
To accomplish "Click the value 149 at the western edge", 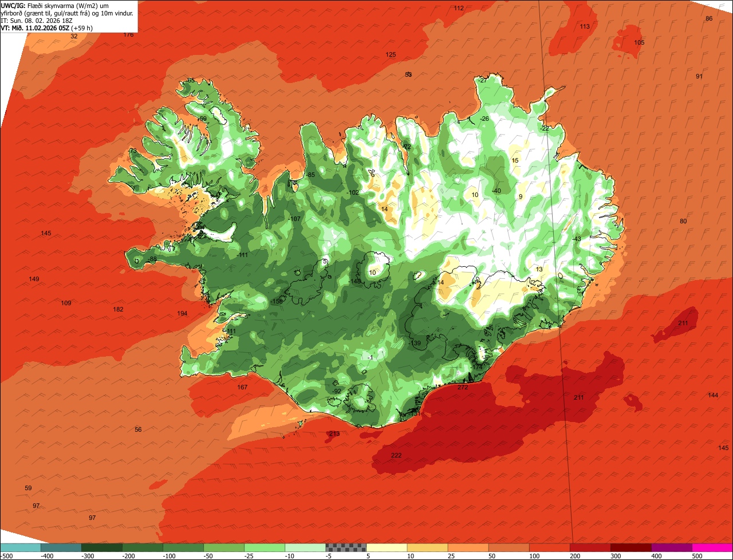I will coord(34,279).
